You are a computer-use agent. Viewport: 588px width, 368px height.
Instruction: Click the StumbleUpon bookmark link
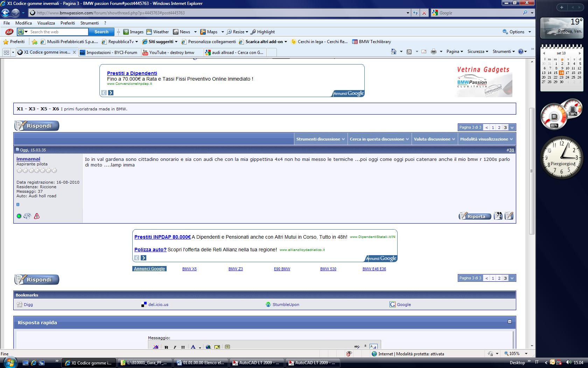point(286,305)
